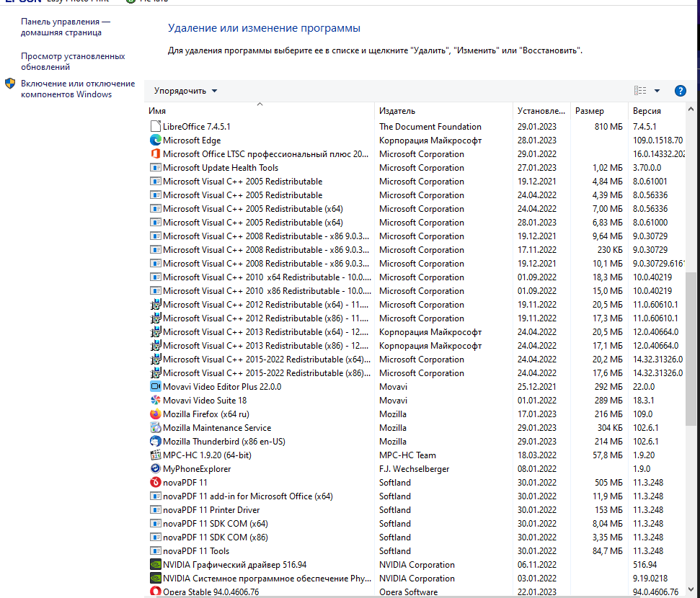Image resolution: width=700 pixels, height=598 pixels.
Task: Click the novaPDF 11 Tools icon
Action: [156, 550]
